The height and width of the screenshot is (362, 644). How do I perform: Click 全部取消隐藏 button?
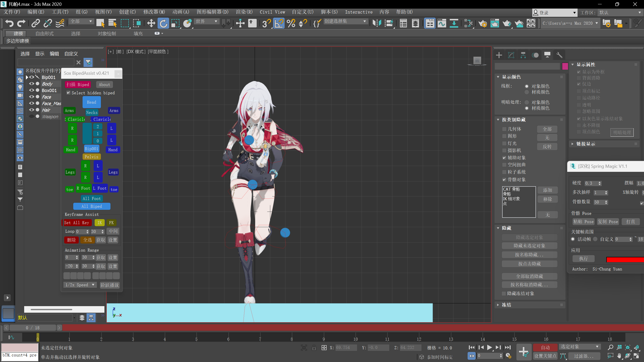pyautogui.click(x=529, y=276)
